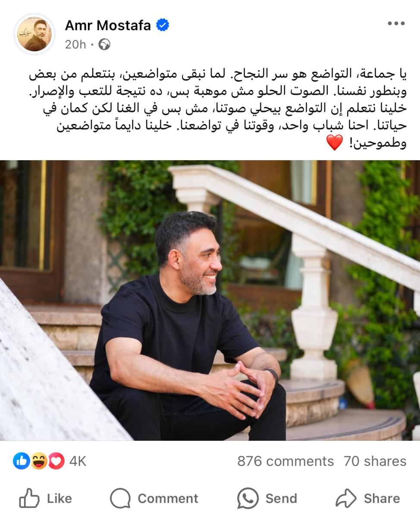420x518 pixels.
Task: View the 70 shares list
Action: click(x=375, y=461)
